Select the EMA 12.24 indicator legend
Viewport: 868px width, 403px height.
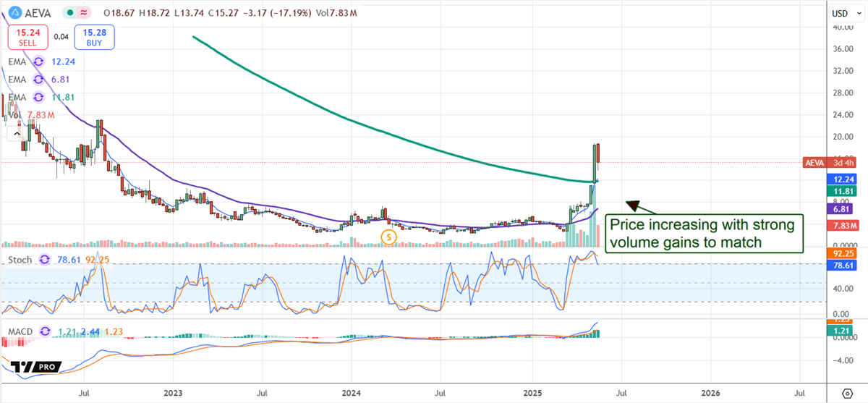coord(42,61)
